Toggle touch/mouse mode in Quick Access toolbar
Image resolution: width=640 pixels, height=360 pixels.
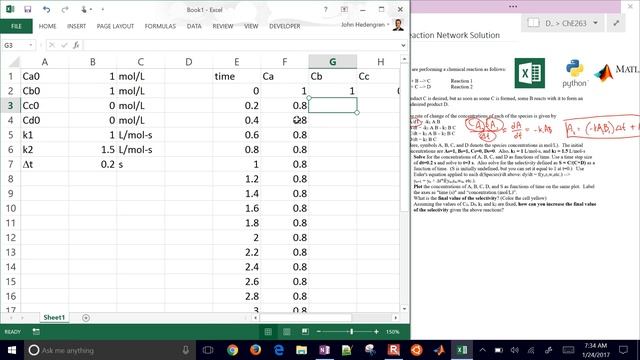click(85, 9)
